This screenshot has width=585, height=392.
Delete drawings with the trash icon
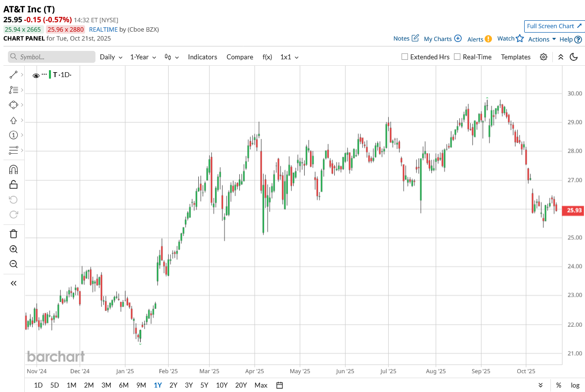[x=13, y=234]
